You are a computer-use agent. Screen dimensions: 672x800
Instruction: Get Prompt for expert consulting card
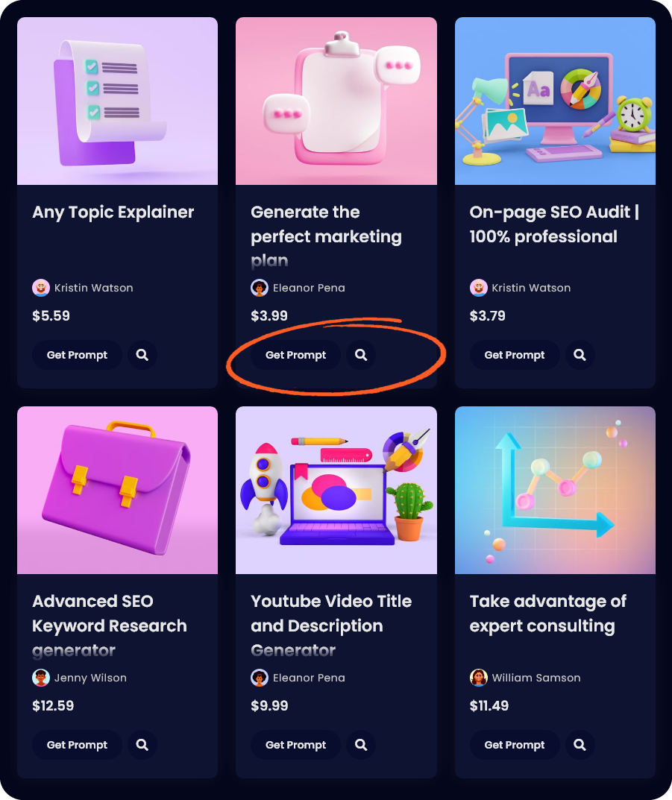tap(515, 744)
